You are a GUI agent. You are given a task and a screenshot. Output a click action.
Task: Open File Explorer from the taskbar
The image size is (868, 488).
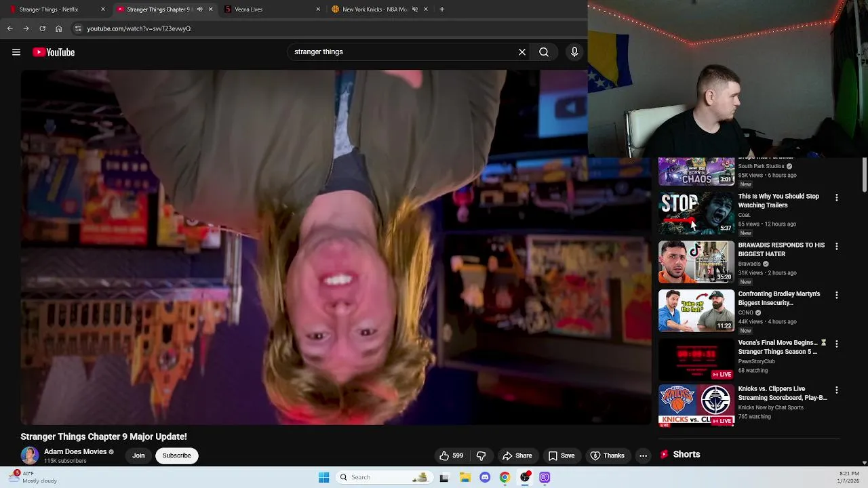click(x=465, y=477)
